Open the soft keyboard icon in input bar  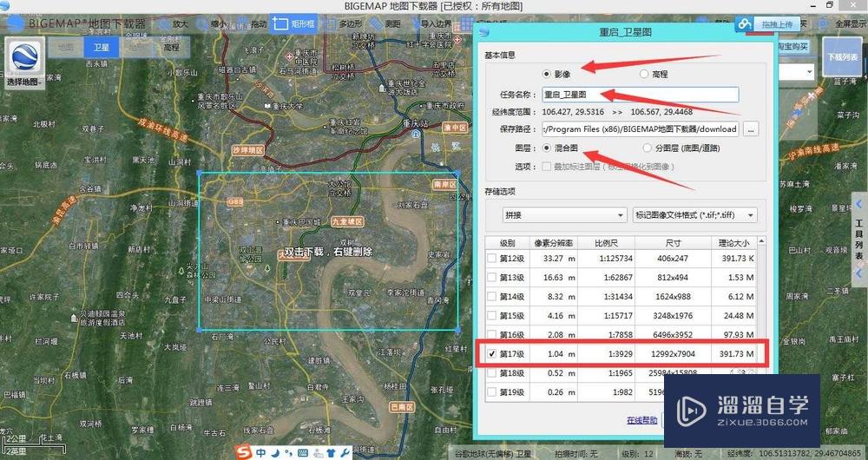(303, 453)
